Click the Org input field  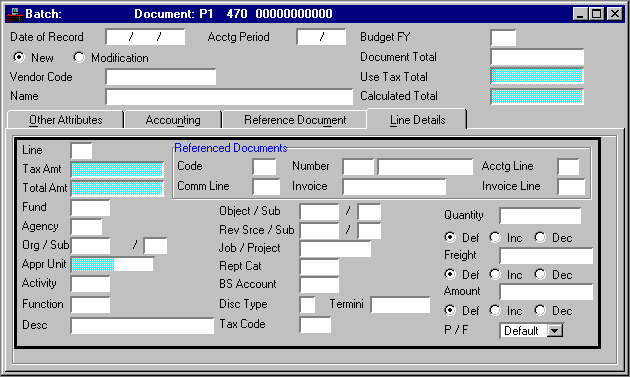tap(90, 246)
